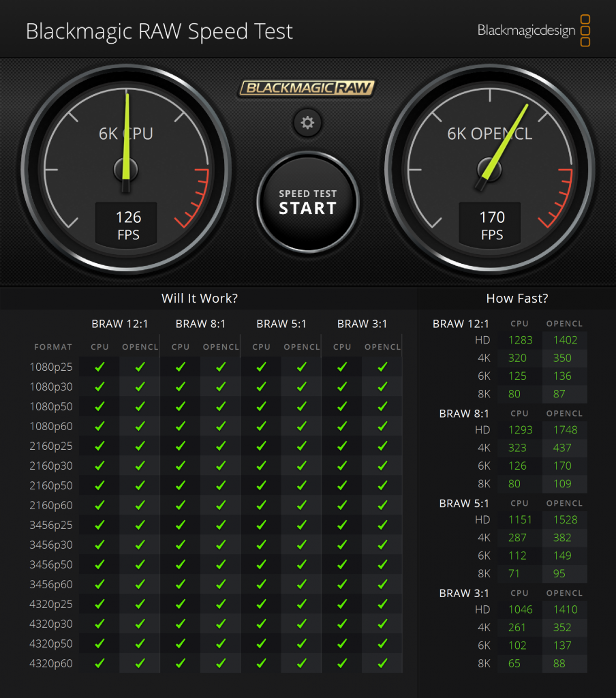Select the BRAW 12:1 column header
The width and height of the screenshot is (616, 698).
coord(119,324)
